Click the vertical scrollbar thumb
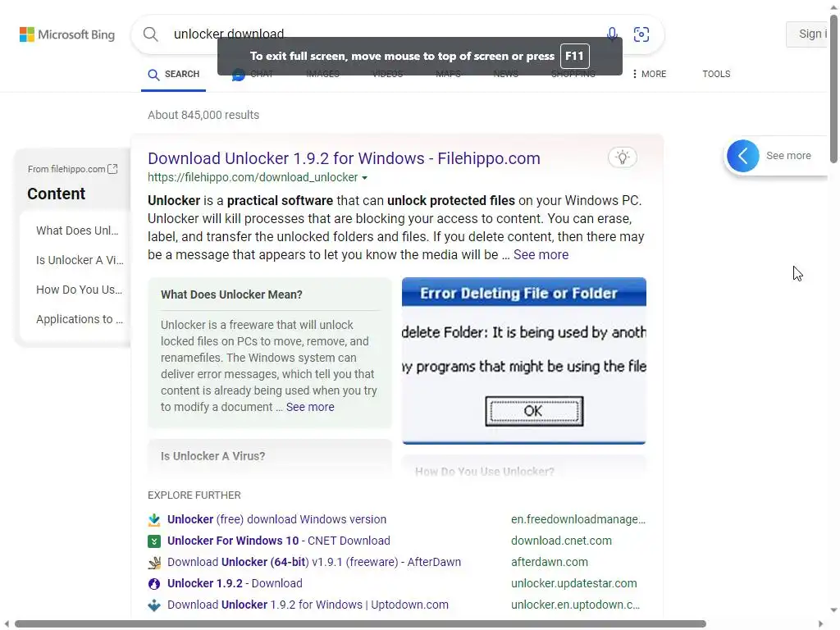The height and width of the screenshot is (630, 840). (x=833, y=89)
